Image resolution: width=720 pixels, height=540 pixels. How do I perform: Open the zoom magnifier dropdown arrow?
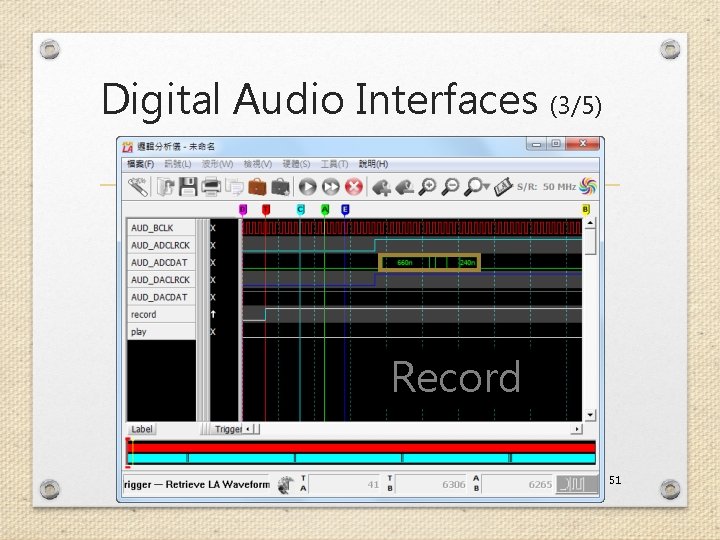[x=486, y=187]
